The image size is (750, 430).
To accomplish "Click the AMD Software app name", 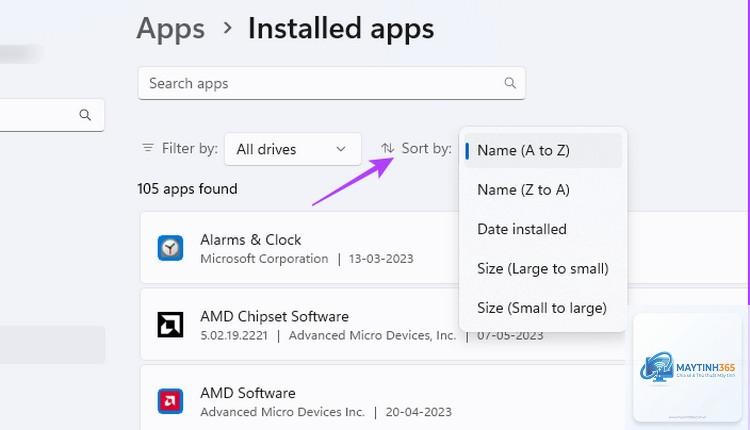I will pos(248,393).
